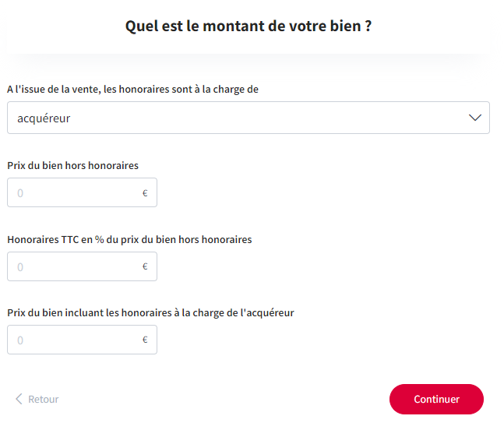The height and width of the screenshot is (430, 504).
Task: Expand the dropdown using its down chevron arrow
Action: click(474, 118)
